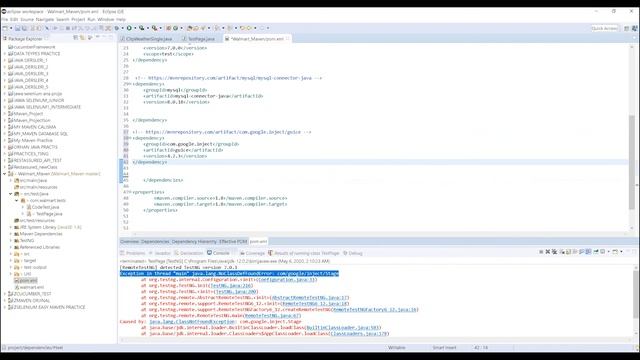Click the Open Perspective icon

627,28
